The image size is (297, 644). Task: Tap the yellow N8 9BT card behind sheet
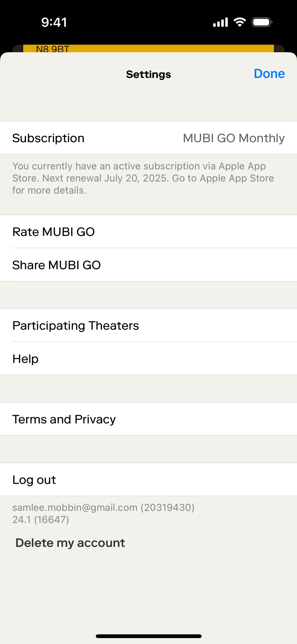pos(148,48)
